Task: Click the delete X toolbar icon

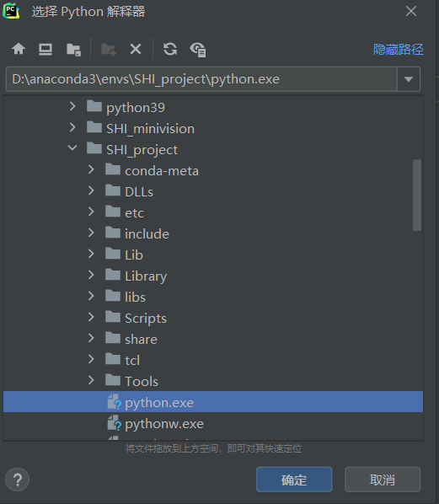Action: [136, 50]
